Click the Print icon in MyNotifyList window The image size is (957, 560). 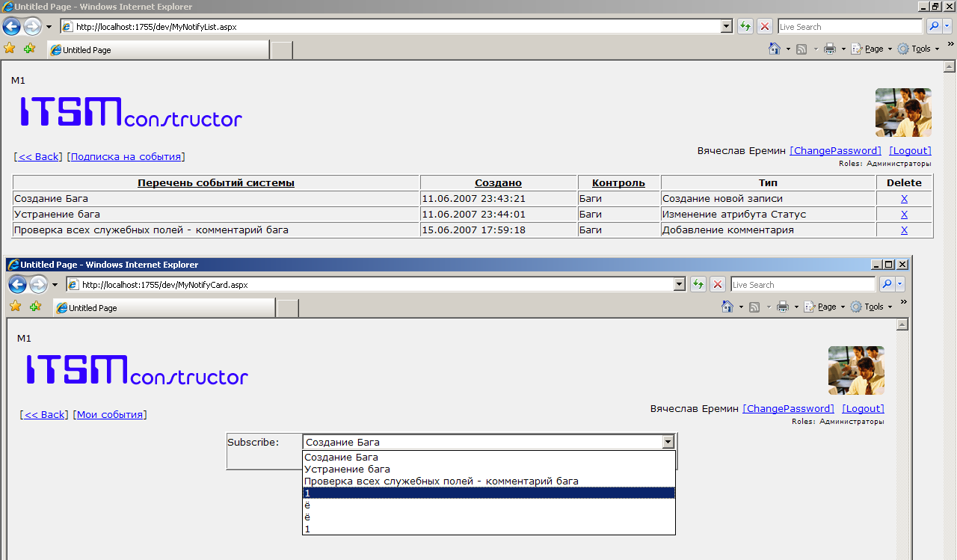[829, 49]
